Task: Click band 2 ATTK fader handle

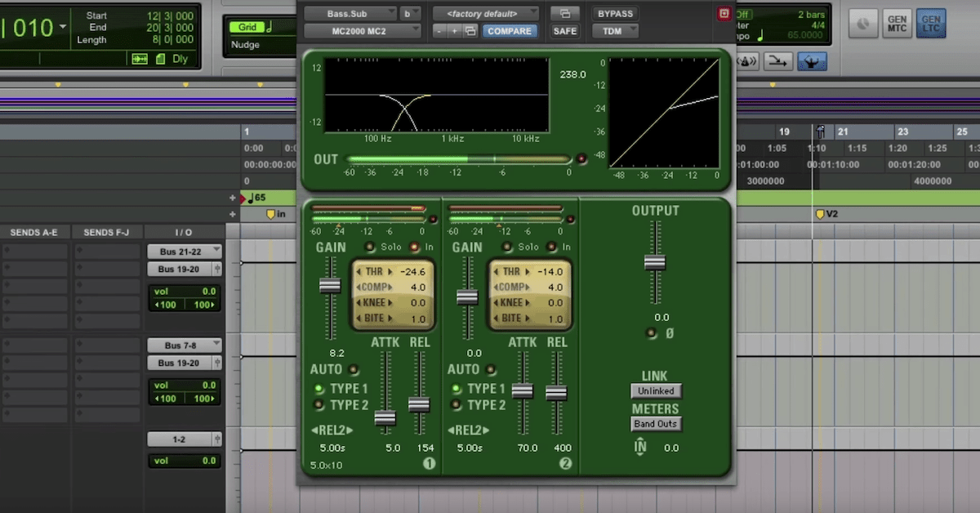Action: point(523,390)
